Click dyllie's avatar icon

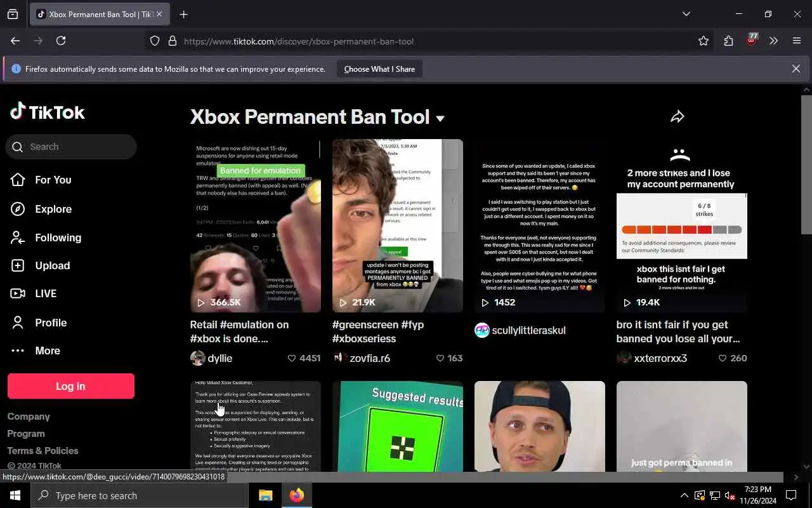tap(198, 358)
